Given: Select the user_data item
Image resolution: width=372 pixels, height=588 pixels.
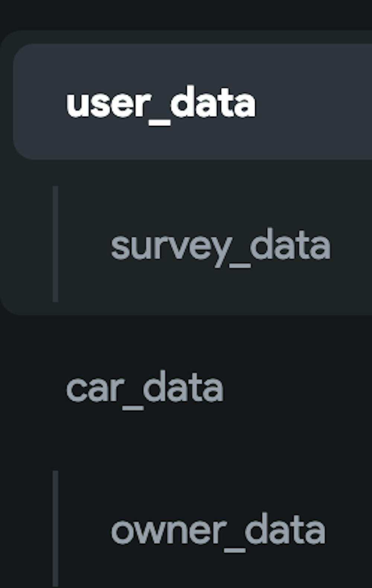Looking at the screenshot, I should click(x=161, y=103).
